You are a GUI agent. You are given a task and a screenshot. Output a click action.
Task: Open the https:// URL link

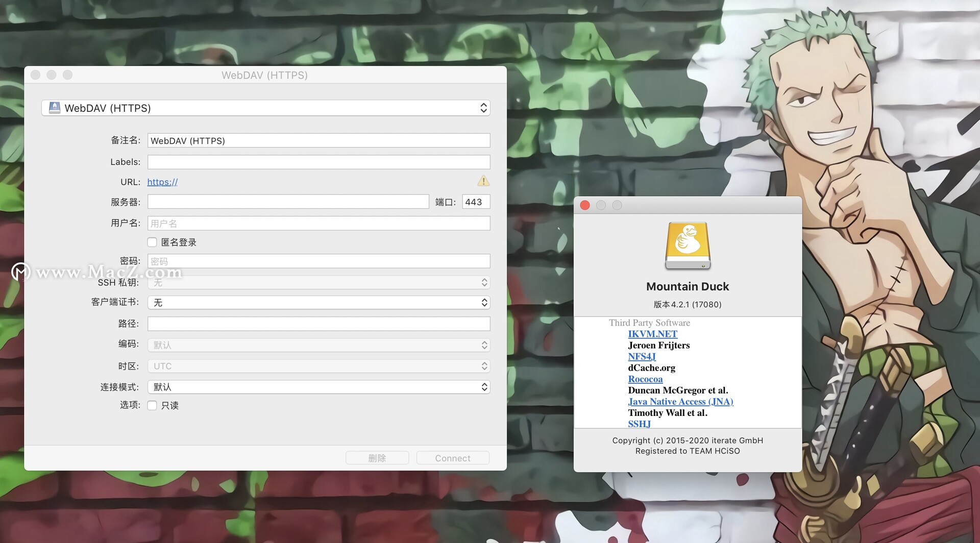coord(162,182)
